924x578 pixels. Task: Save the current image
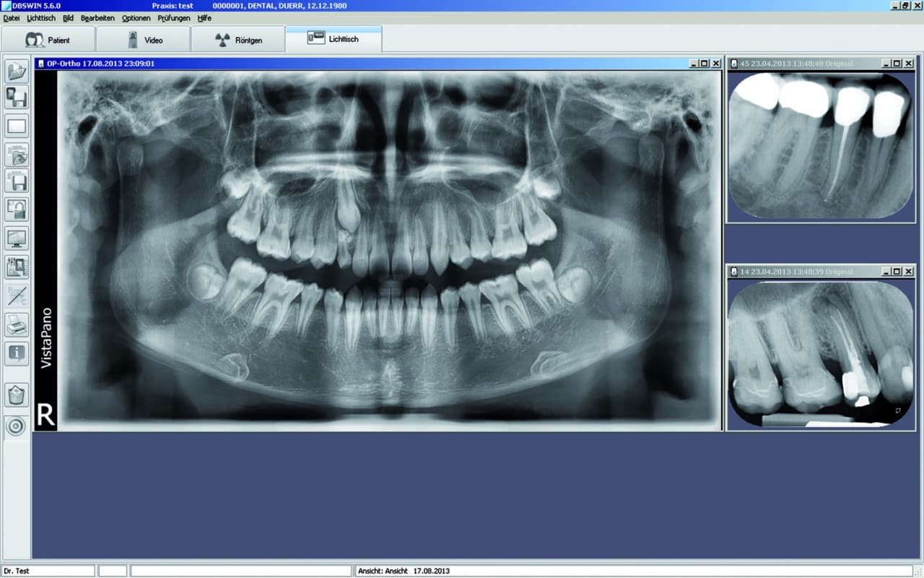(x=17, y=98)
